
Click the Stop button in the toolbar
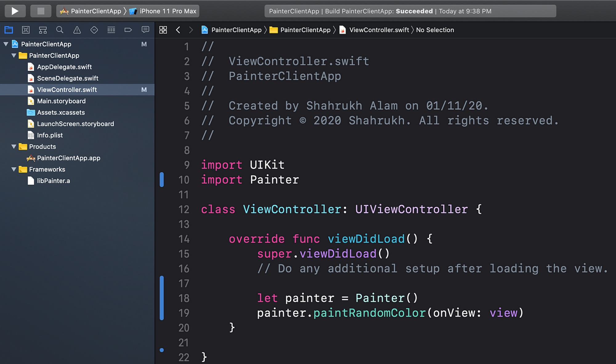tap(41, 11)
